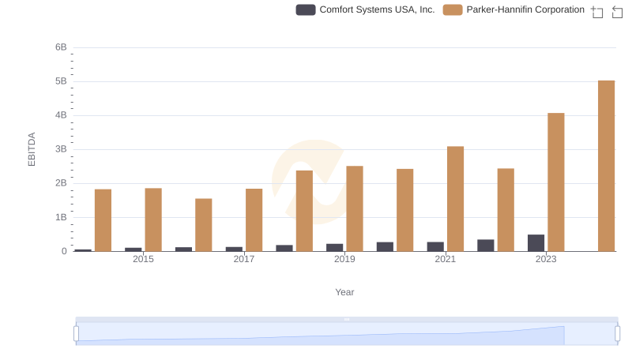Viewport: 632px width, 364px height.
Task: Toggle Parker-Hannifin Corporation legend series
Action: (x=513, y=9)
